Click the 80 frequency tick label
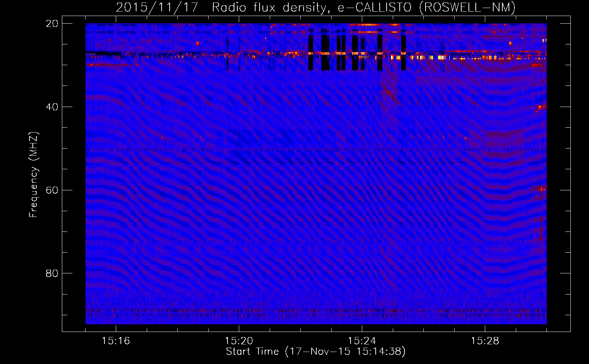 tap(52, 273)
